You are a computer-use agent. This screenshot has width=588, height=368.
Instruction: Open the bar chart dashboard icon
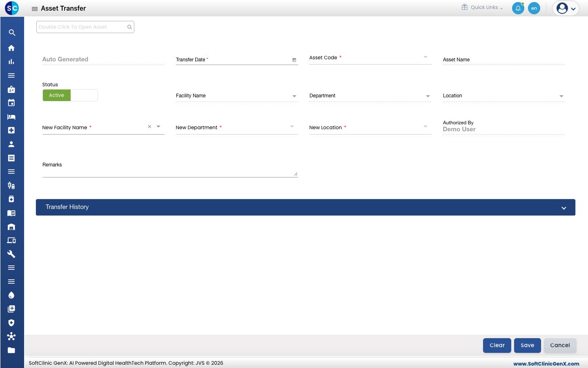[x=11, y=62]
